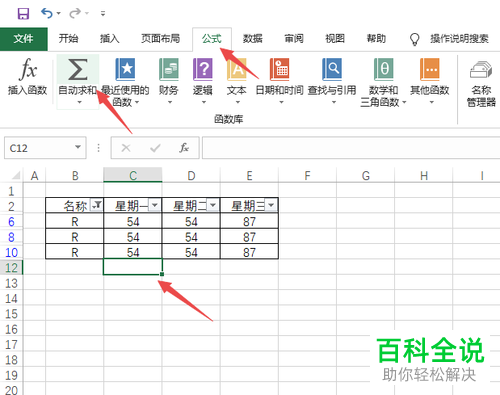
Task: Click cell B10 containing R
Action: coord(75,252)
